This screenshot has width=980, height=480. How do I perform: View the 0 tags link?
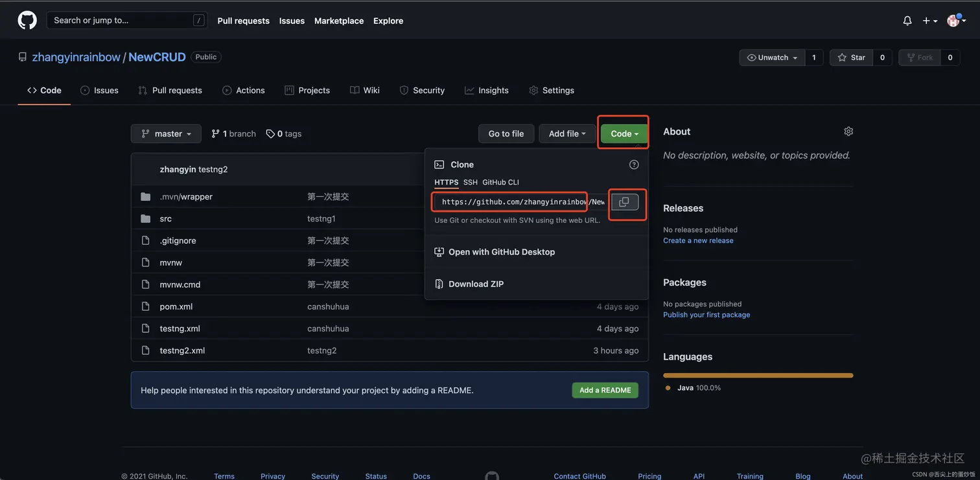pyautogui.click(x=284, y=133)
